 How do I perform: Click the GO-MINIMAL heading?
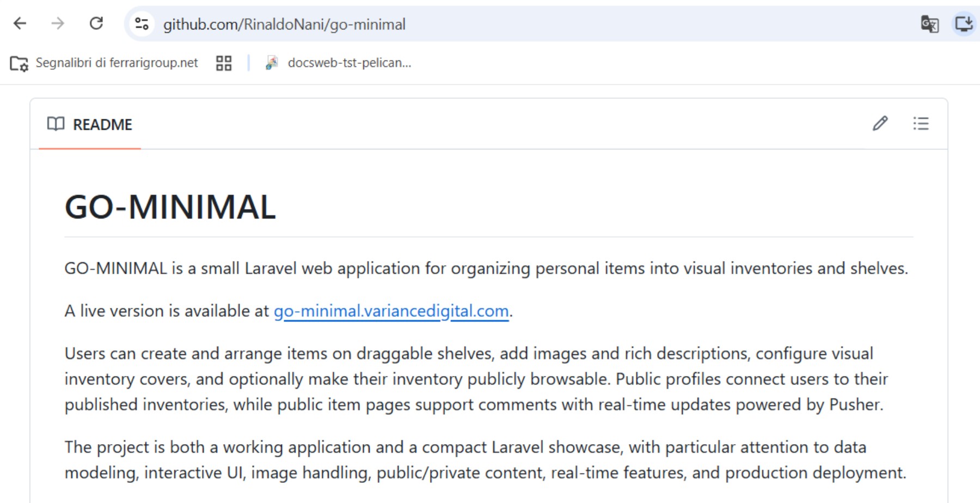point(170,208)
